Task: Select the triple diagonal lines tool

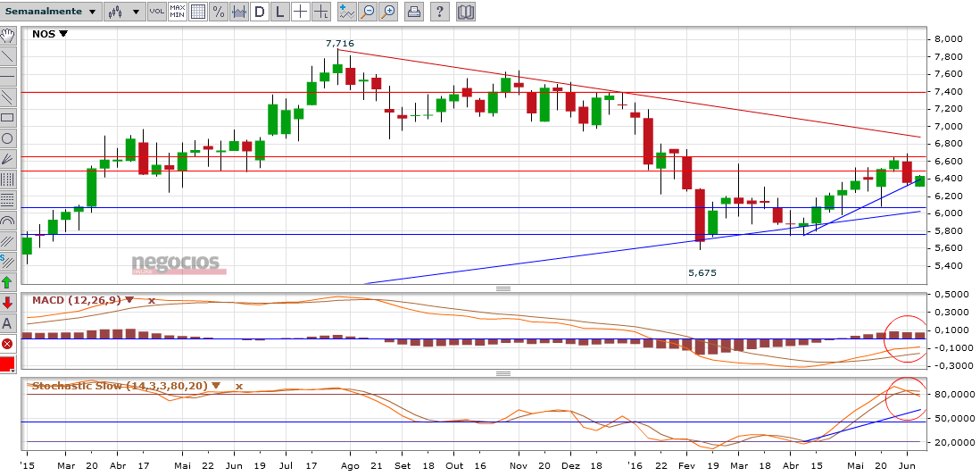Action: 7,241
